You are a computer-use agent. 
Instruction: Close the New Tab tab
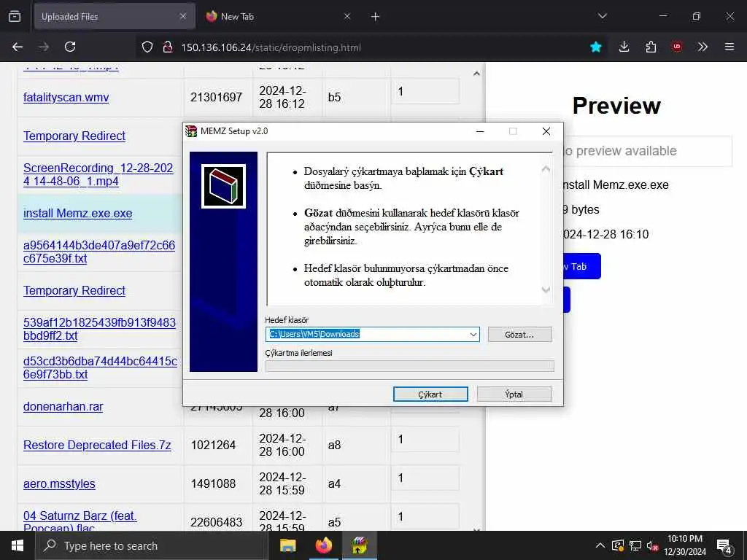347,16
